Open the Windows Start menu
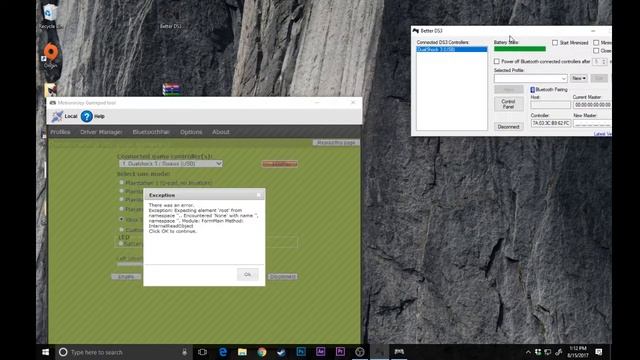The width and height of the screenshot is (640, 360). pos(45,352)
